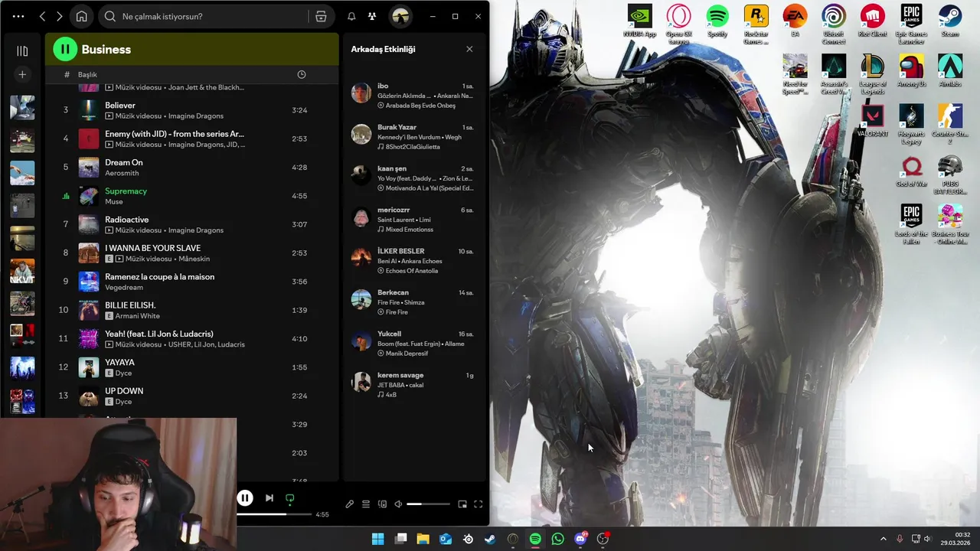The image size is (980, 551).
Task: Open Opera GX desktop shortcut
Action: point(678,23)
